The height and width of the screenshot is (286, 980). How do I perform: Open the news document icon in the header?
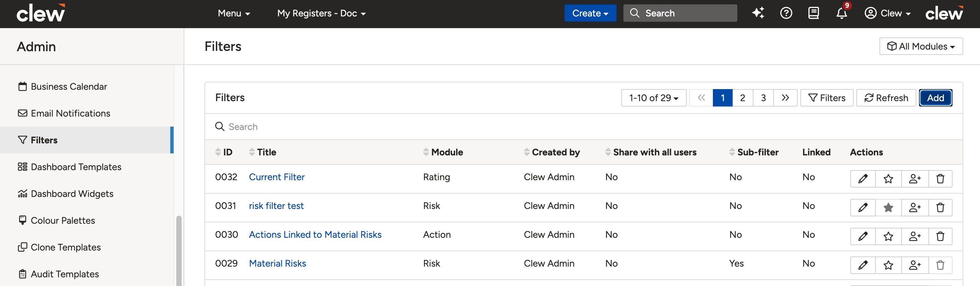[x=814, y=13]
